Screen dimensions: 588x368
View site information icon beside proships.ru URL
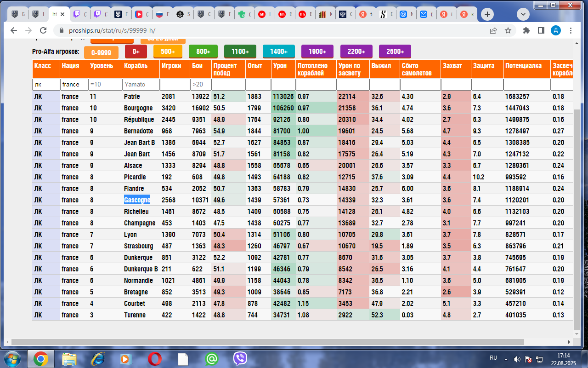[61, 30]
